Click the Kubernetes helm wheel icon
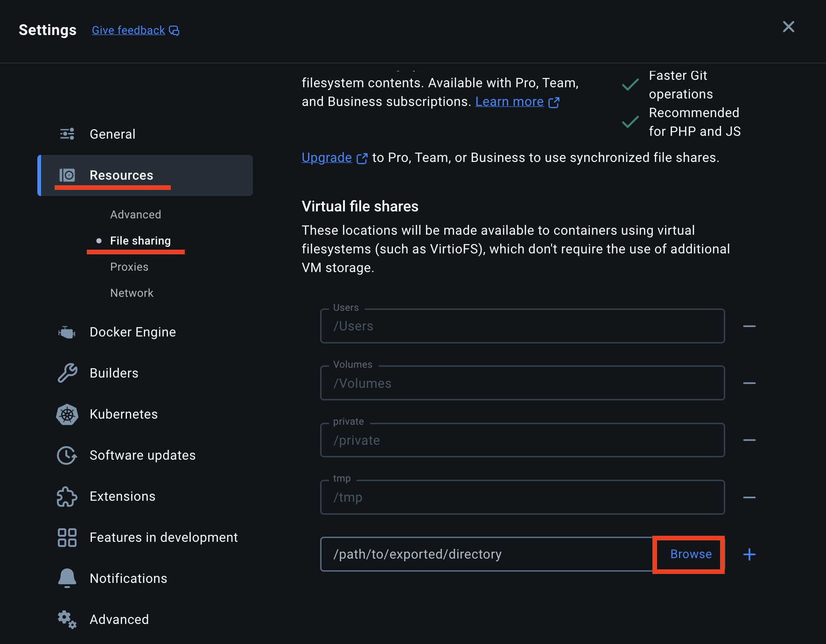 (x=67, y=414)
